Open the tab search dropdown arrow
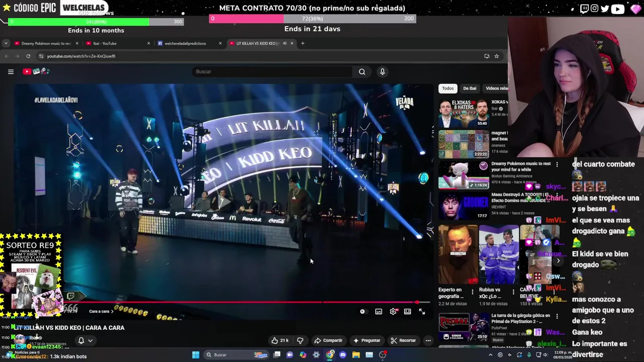644x362 pixels. click(x=5, y=43)
